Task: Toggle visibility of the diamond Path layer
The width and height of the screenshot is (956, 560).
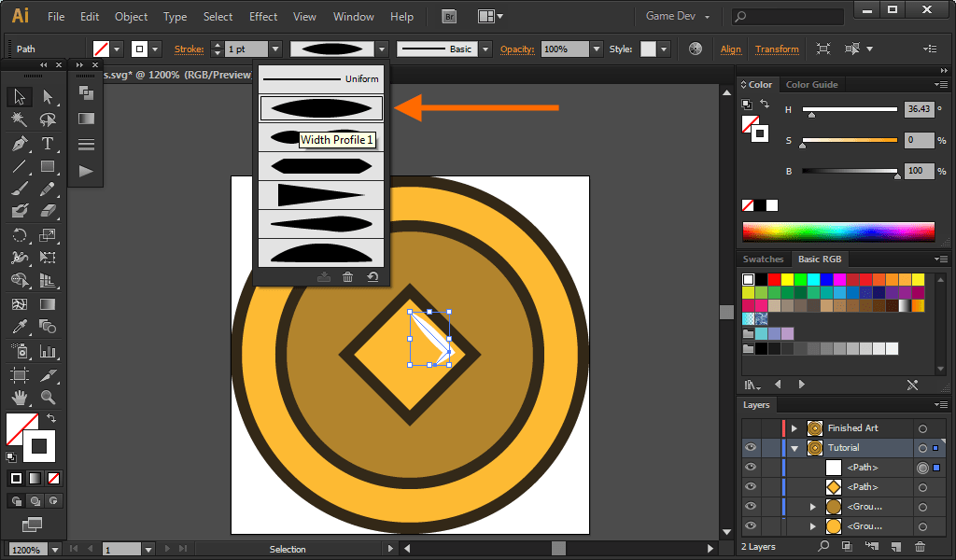Action: (751, 487)
